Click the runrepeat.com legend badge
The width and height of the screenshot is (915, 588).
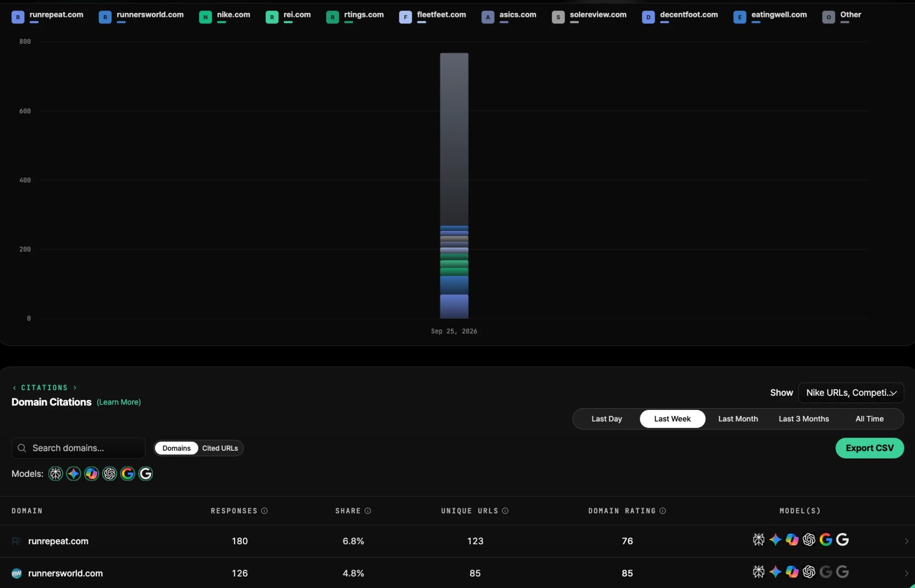tap(18, 17)
